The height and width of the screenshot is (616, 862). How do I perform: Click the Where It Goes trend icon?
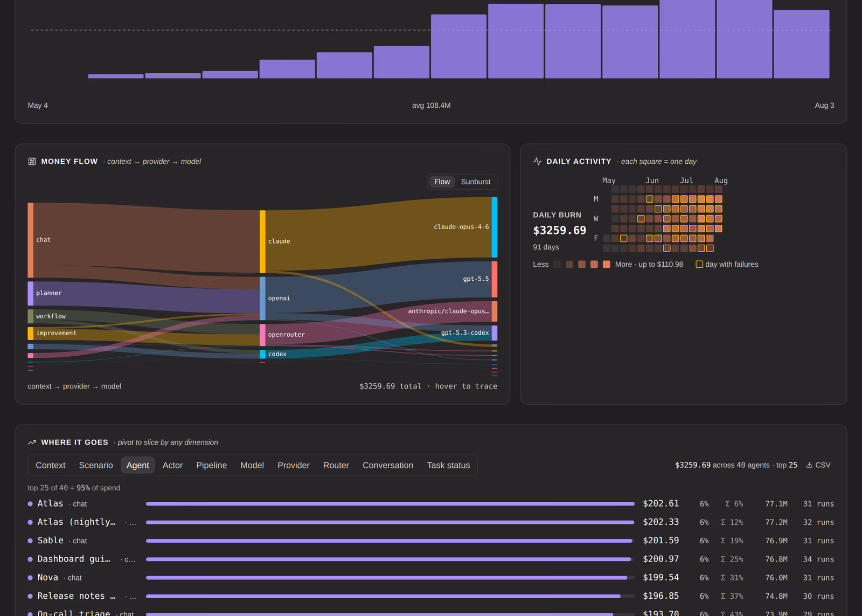pyautogui.click(x=32, y=442)
